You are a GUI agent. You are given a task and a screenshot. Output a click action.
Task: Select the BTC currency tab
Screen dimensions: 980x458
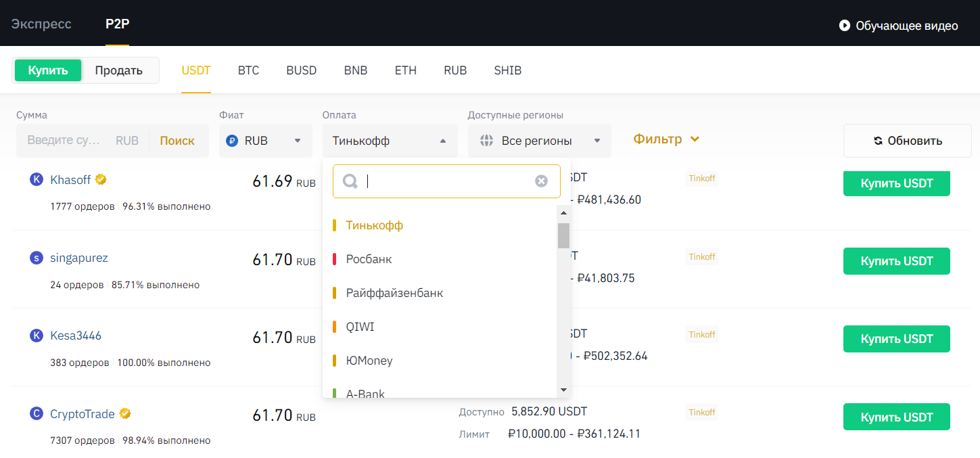pos(248,70)
